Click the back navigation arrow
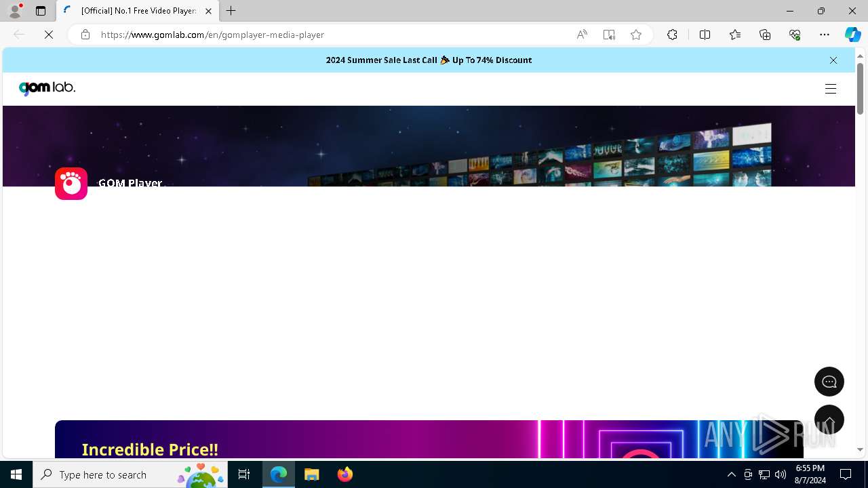Screen dimensions: 868x488 coord(19,35)
